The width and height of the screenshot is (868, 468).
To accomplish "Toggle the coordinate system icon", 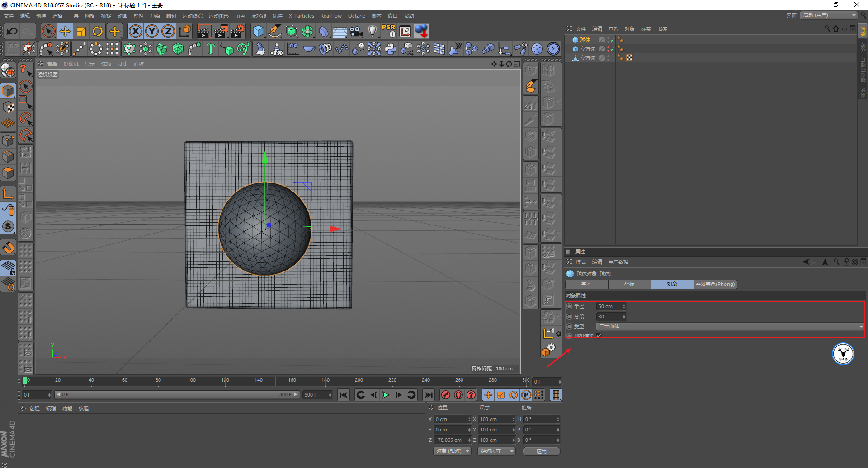I will [185, 31].
